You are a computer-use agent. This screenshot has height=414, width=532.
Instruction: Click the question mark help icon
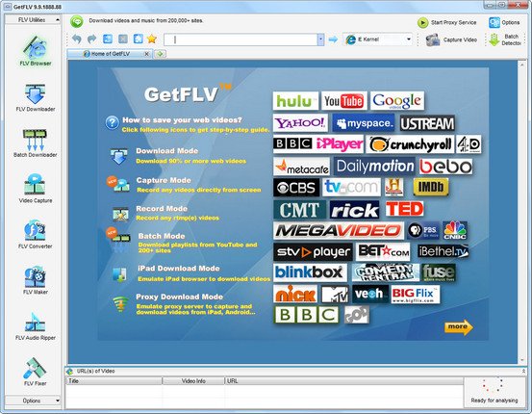pos(112,123)
